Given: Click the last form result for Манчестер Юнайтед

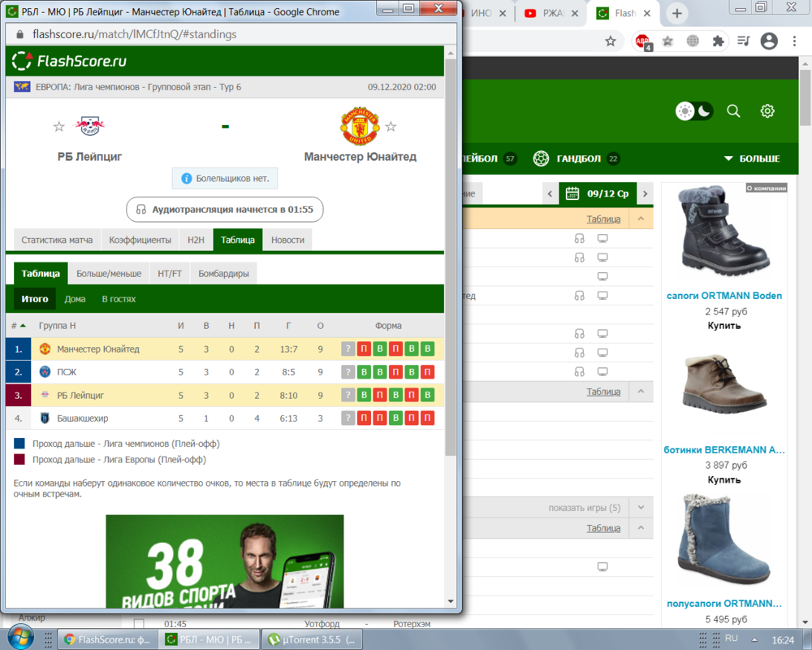Looking at the screenshot, I should click(428, 349).
